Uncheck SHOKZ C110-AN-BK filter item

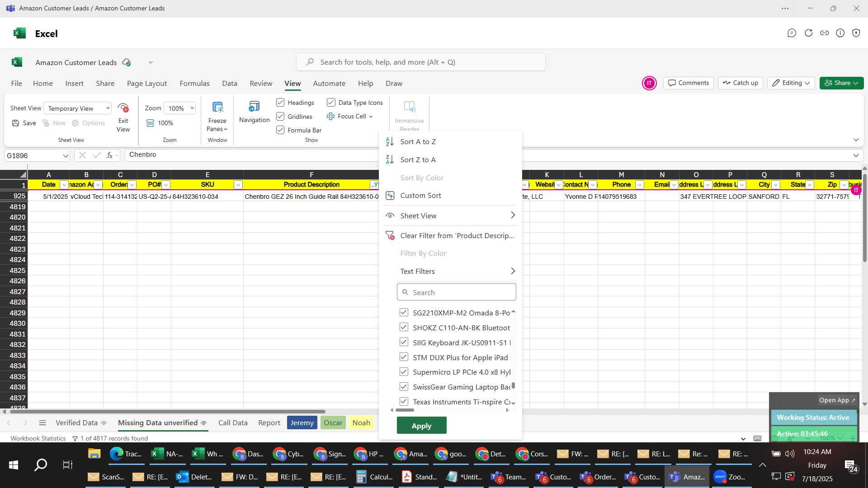pyautogui.click(x=404, y=327)
